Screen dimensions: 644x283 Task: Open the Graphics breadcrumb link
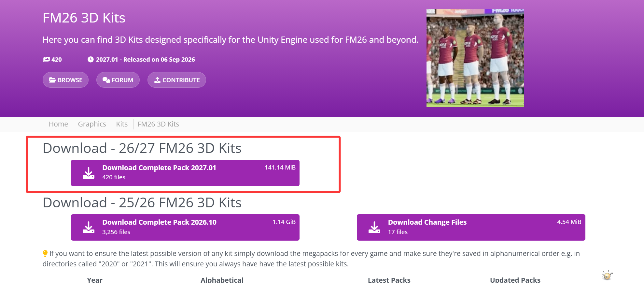coord(92,124)
